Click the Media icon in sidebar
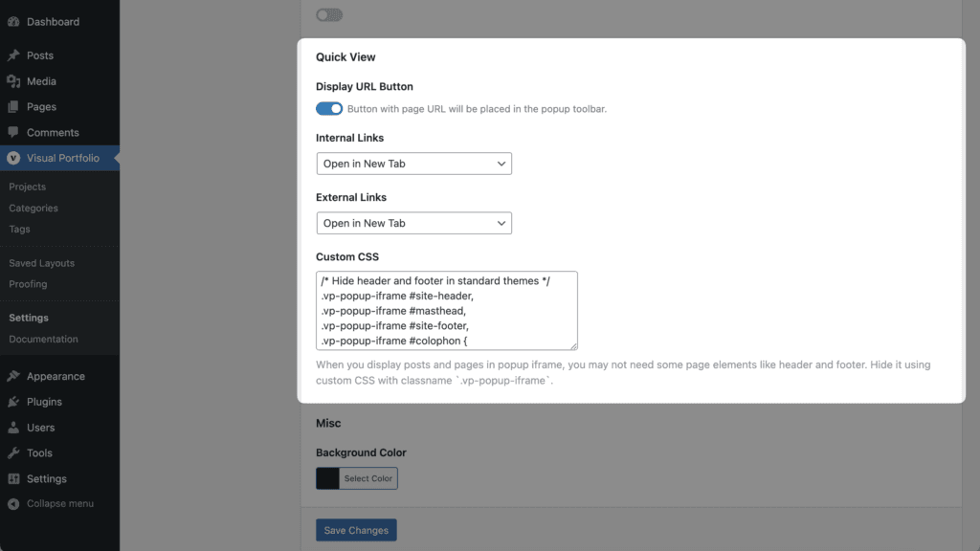This screenshot has width=980, height=551. [x=13, y=81]
